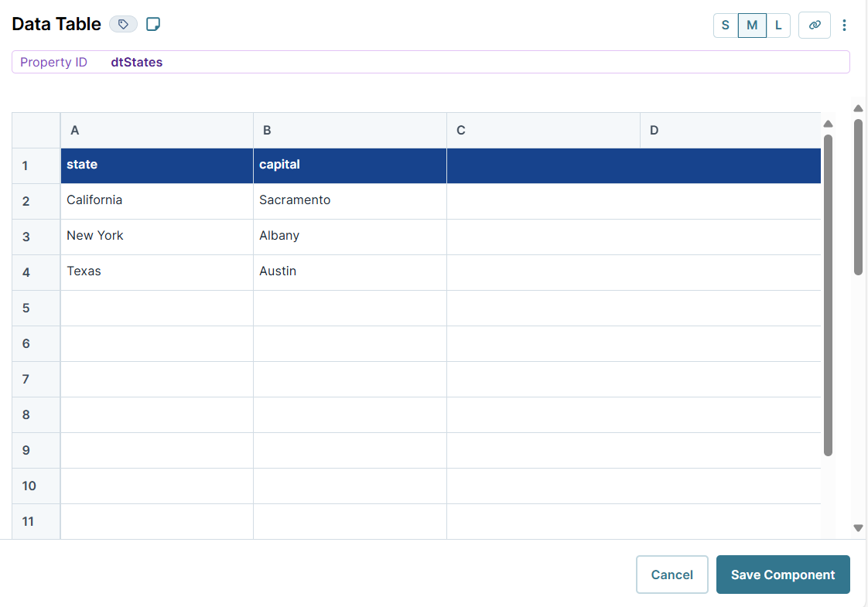Select row header 6
Image resolution: width=868 pixels, height=607 pixels.
click(36, 343)
